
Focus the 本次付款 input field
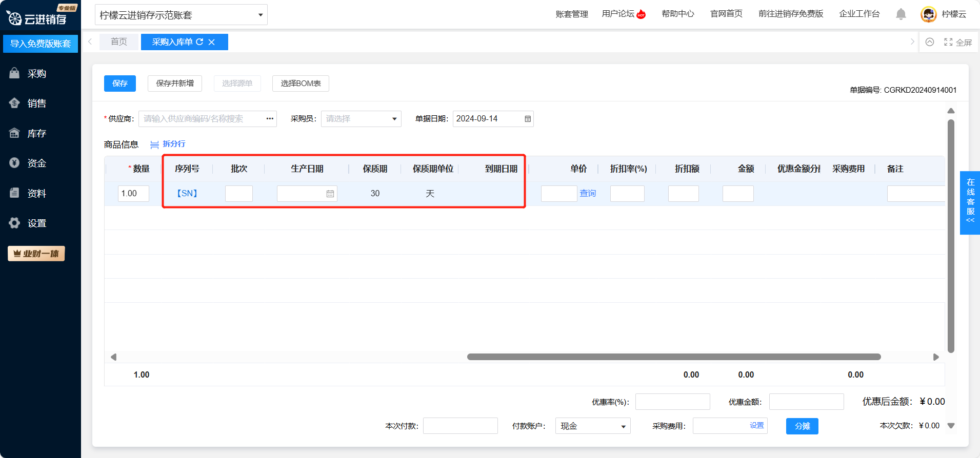[x=461, y=426]
